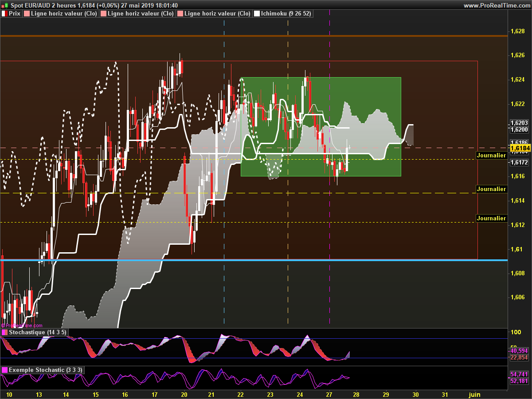This screenshot has height=399, width=532.
Task: Click the 1,6203 price label on axis
Action: click(x=519, y=123)
